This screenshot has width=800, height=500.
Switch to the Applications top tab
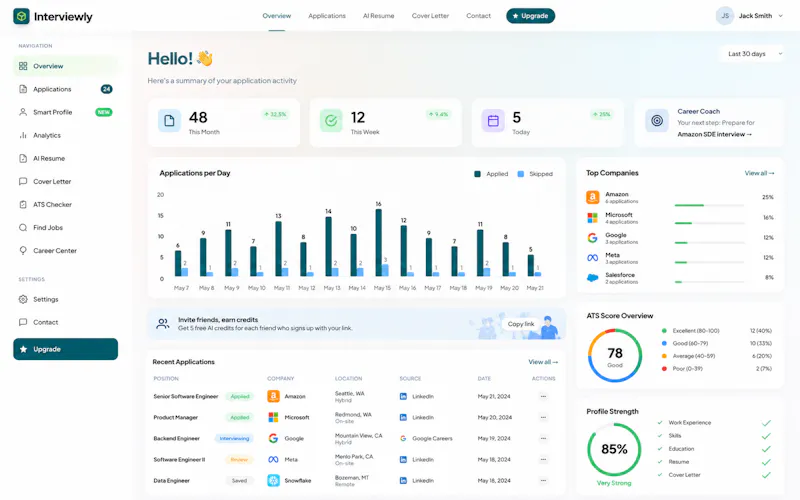tap(327, 16)
